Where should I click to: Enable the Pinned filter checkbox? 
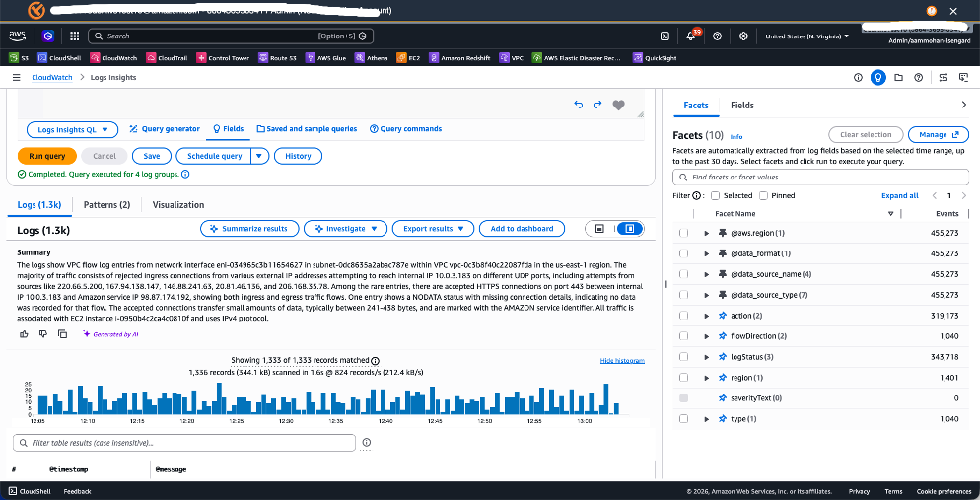tap(763, 196)
